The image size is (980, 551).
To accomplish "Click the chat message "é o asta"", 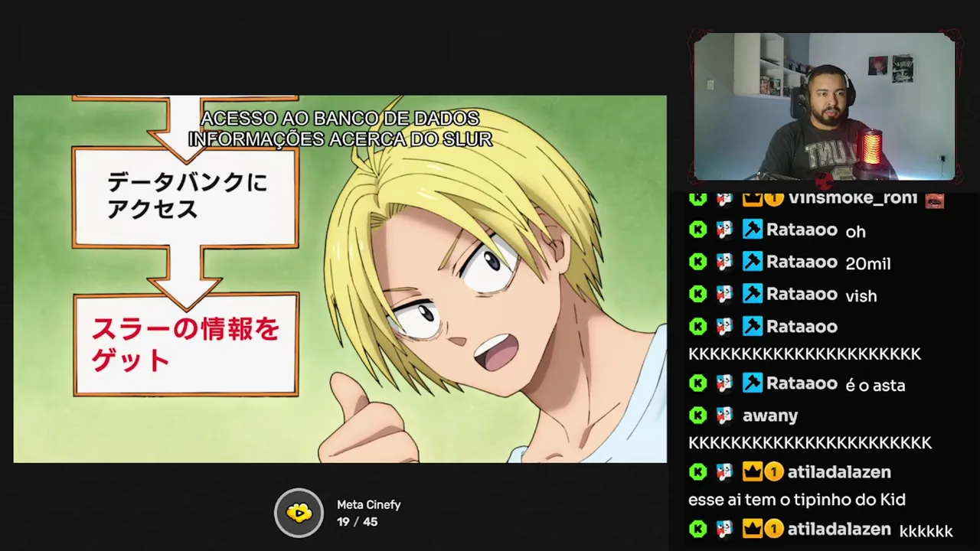I will tap(875, 385).
